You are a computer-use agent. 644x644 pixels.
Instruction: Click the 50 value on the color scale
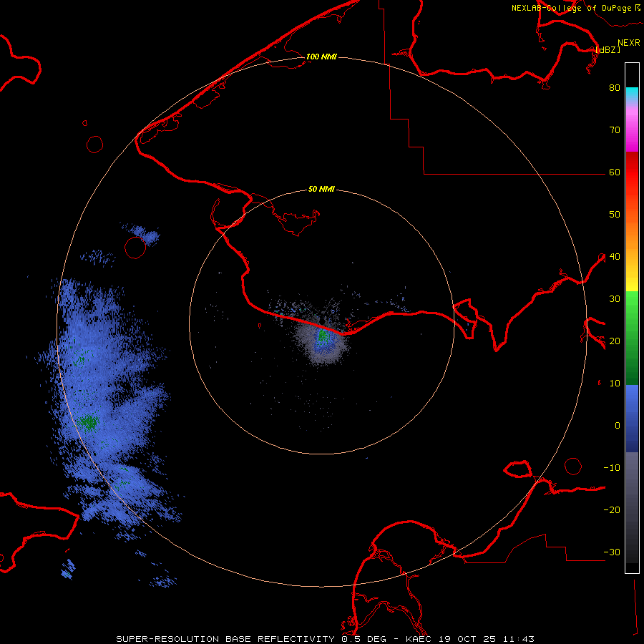pyautogui.click(x=615, y=215)
